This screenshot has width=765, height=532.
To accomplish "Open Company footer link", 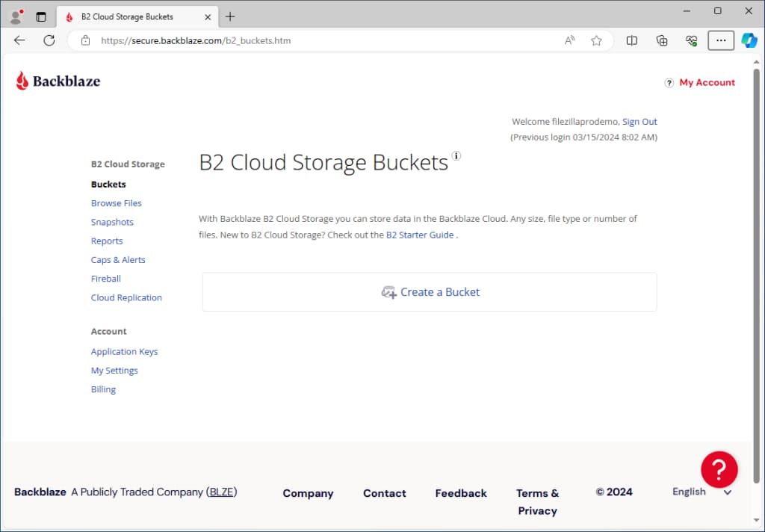I will (308, 493).
